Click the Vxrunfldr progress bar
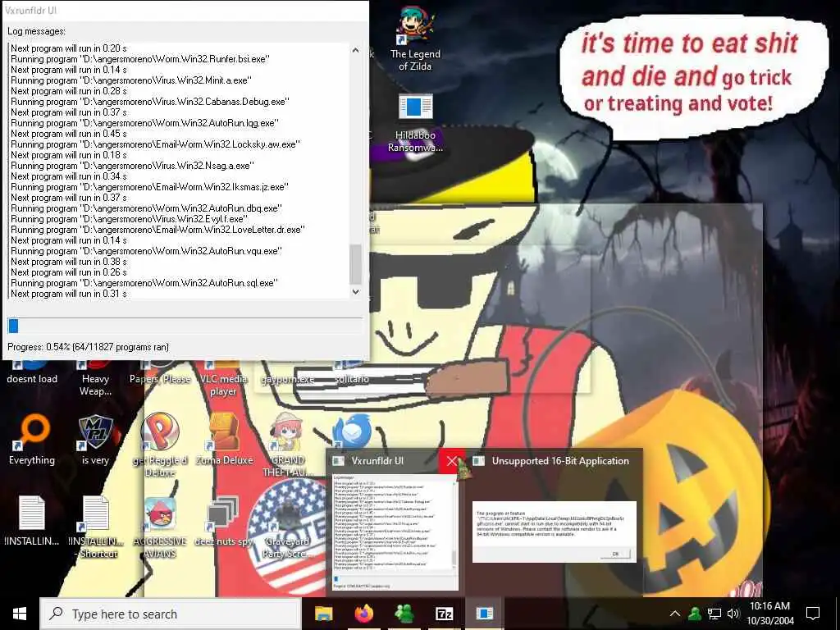The image size is (840, 630). 185,325
